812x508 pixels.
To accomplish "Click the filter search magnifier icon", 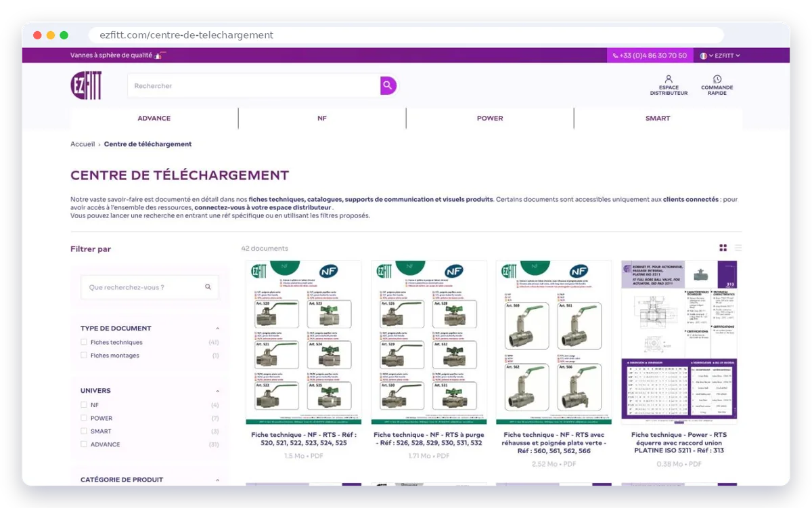I will pyautogui.click(x=208, y=287).
